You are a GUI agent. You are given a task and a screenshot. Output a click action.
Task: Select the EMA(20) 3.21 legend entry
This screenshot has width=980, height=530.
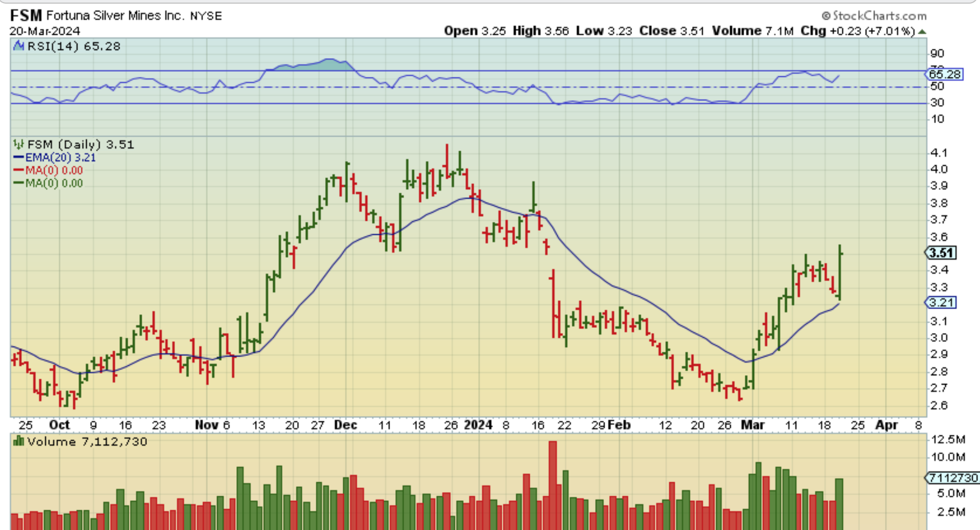point(55,157)
